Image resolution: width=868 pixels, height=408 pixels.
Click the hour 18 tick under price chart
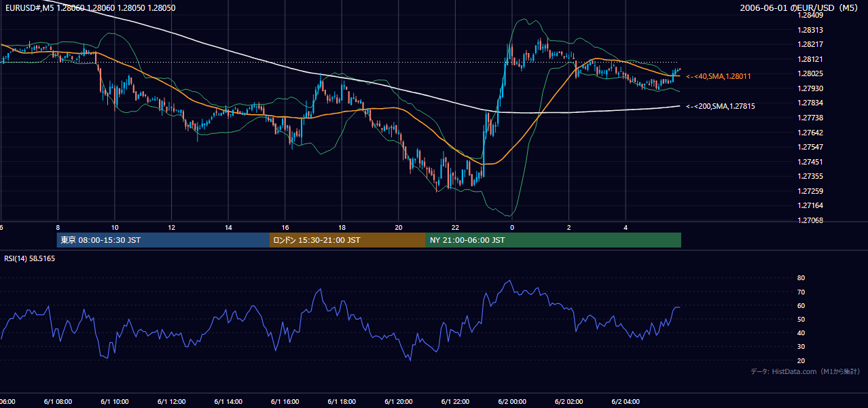(x=342, y=227)
